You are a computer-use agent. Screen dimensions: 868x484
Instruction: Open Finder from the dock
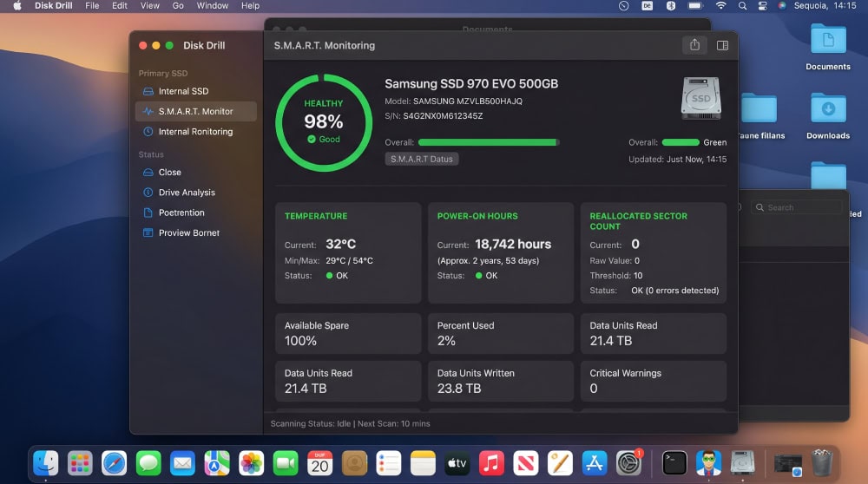pos(45,463)
